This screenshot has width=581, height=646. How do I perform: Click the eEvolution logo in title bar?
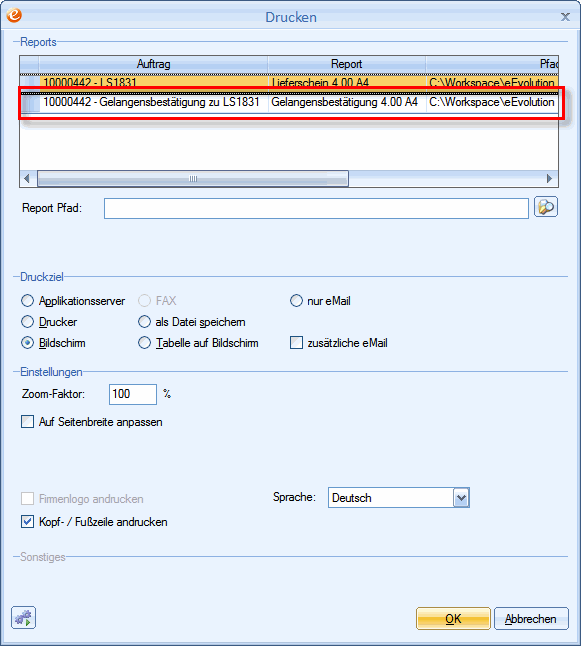pyautogui.click(x=14, y=15)
